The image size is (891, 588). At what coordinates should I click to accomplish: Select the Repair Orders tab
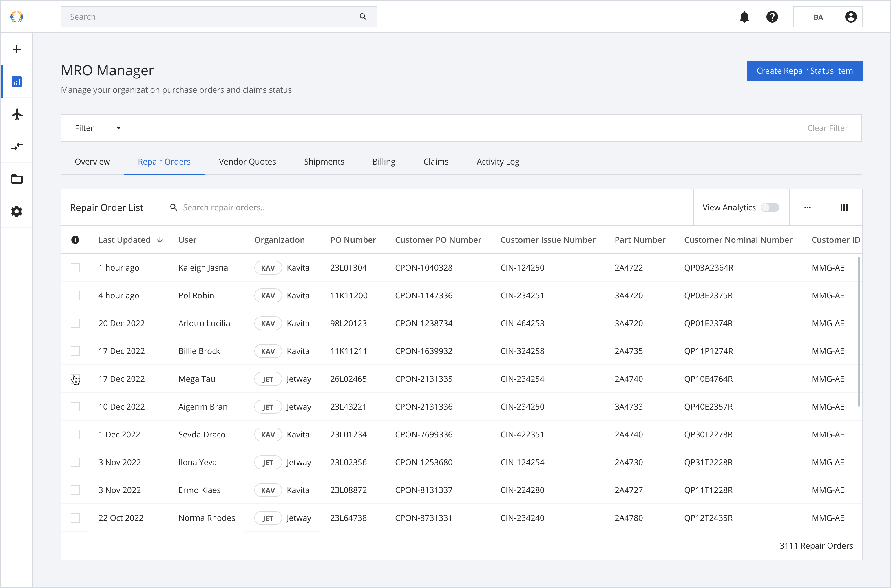click(164, 162)
